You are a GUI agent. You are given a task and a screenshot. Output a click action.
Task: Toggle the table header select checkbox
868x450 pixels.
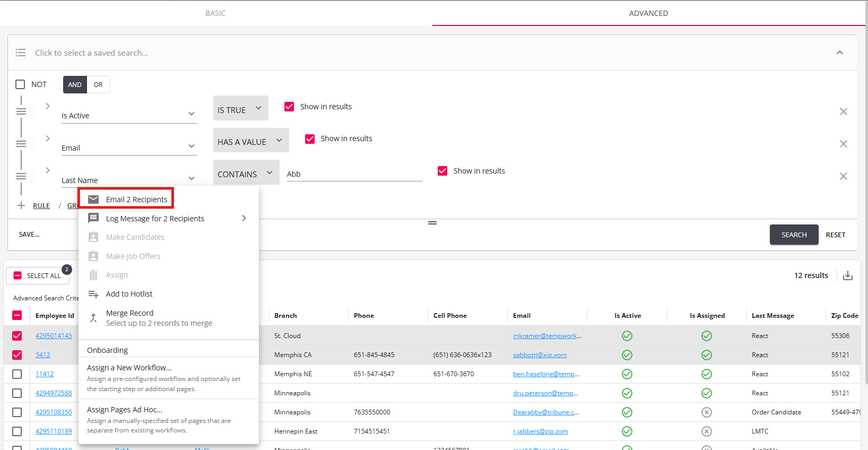click(17, 315)
